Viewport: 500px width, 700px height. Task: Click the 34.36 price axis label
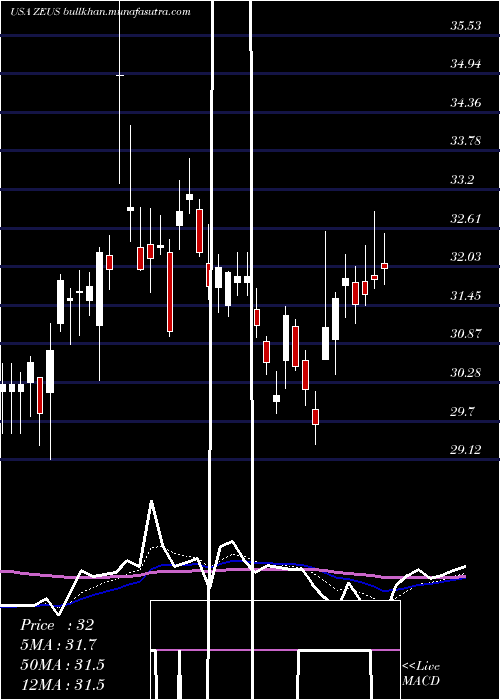click(466, 103)
